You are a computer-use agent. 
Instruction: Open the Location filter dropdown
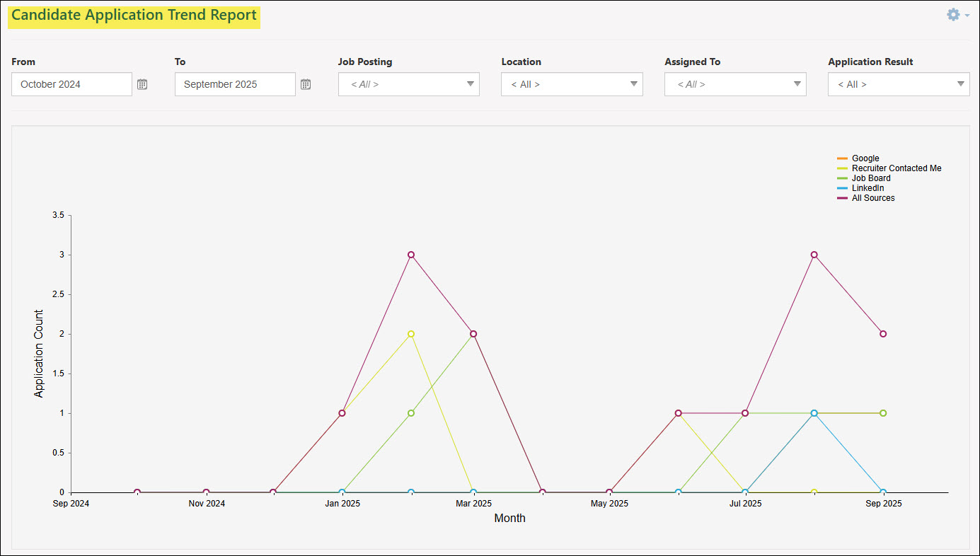point(633,84)
